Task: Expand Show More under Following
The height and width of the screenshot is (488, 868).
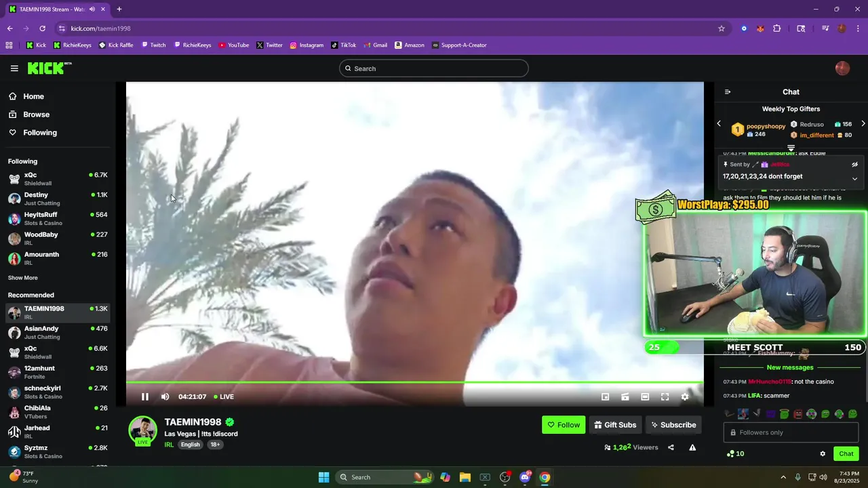Action: point(22,278)
